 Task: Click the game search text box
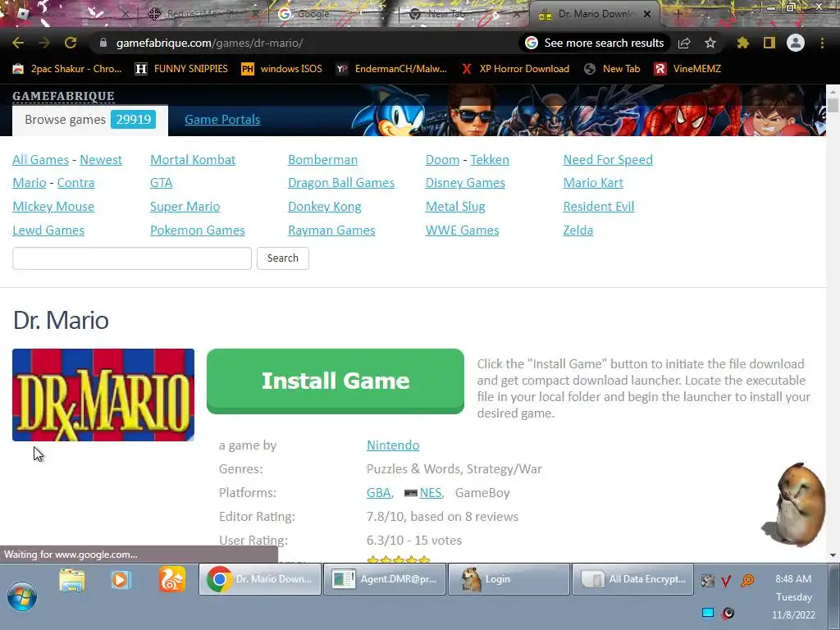click(132, 258)
